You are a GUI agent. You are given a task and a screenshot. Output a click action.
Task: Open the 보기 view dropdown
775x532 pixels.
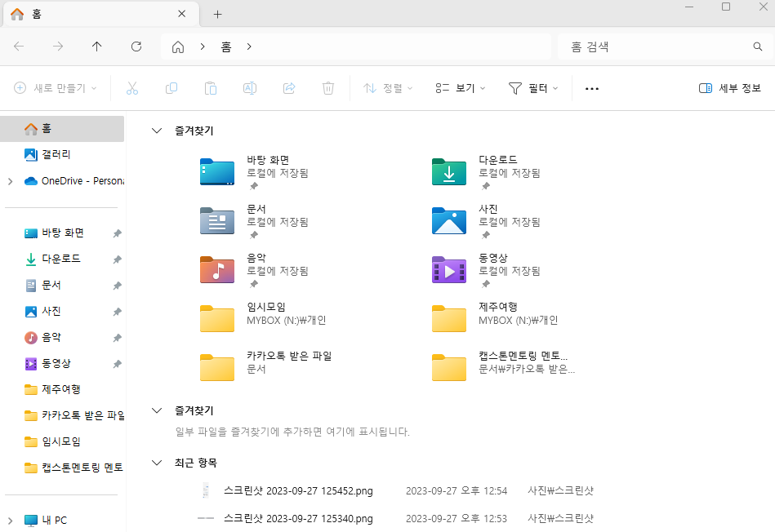(459, 87)
